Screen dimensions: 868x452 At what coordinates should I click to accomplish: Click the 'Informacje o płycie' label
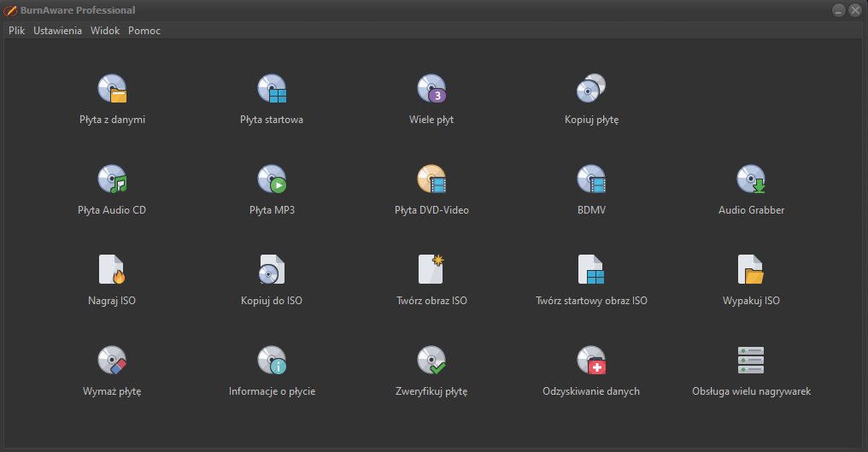pyautogui.click(x=272, y=391)
